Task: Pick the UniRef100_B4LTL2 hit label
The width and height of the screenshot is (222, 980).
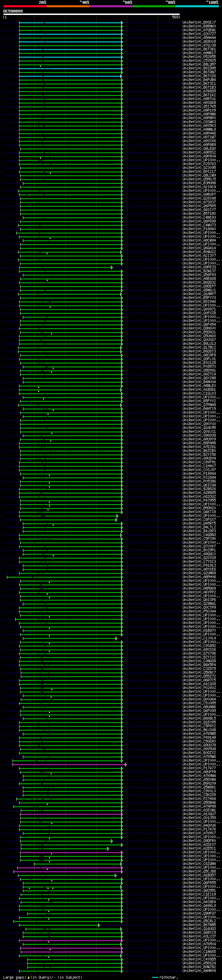Action: coord(199,527)
